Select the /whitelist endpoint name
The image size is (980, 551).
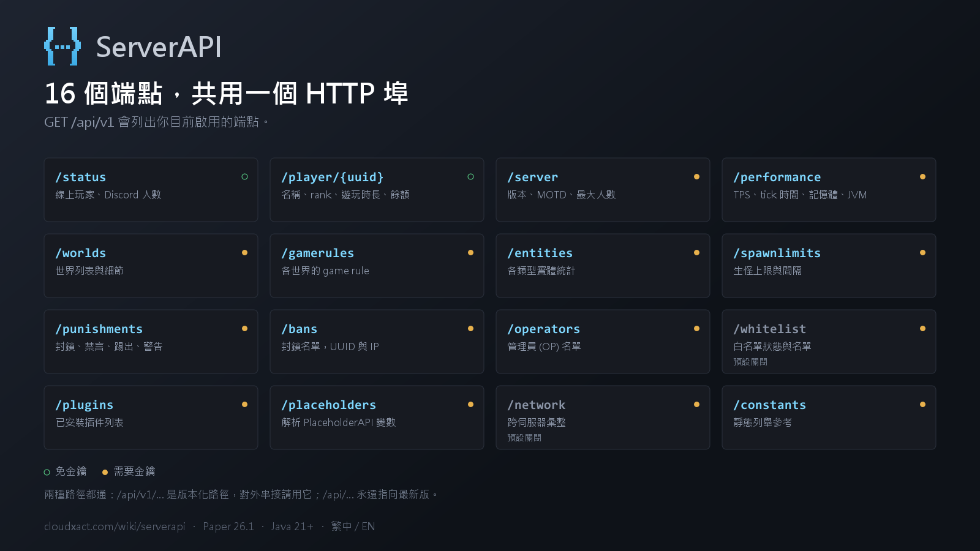coord(769,329)
